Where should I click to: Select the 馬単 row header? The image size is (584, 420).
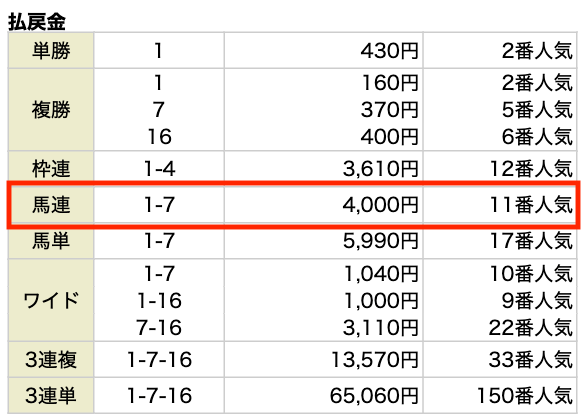click(x=51, y=241)
